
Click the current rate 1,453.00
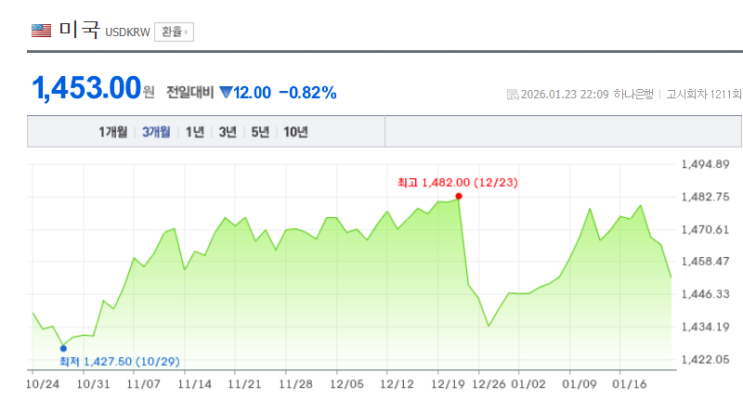87,88
